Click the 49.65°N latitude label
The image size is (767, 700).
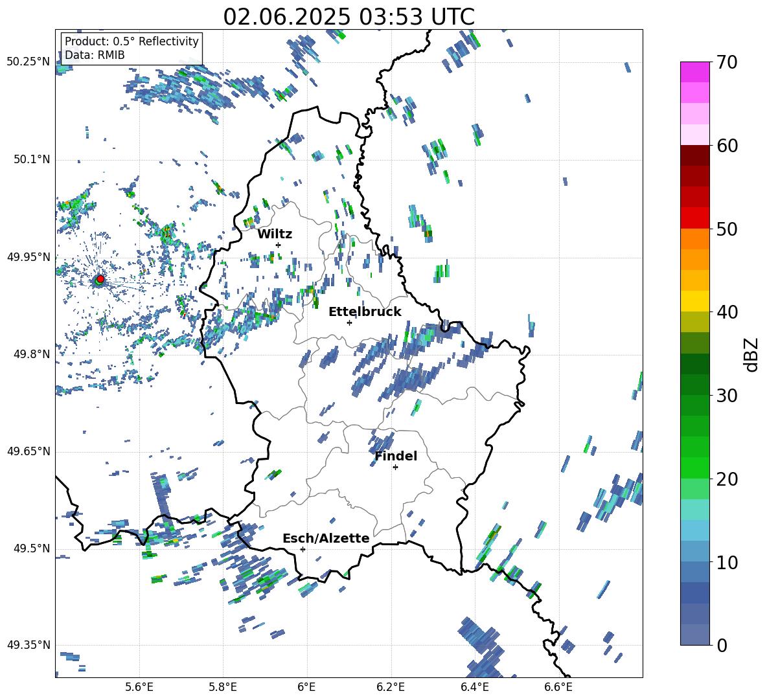point(29,451)
